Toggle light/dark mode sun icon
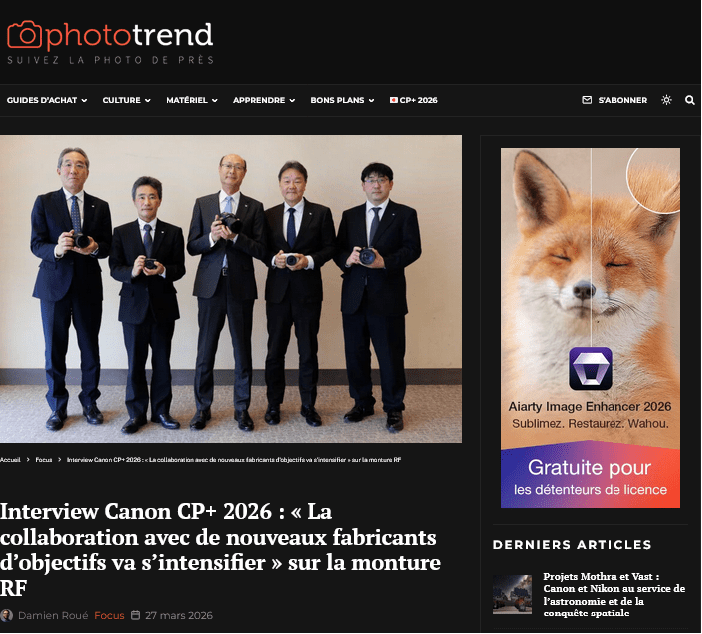The image size is (702, 634). pos(666,100)
